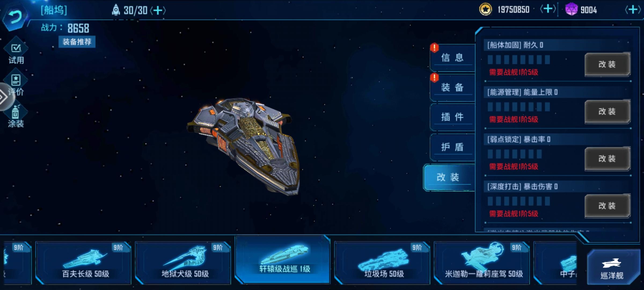Open the 插件 tab
The height and width of the screenshot is (290, 644).
pos(452,117)
